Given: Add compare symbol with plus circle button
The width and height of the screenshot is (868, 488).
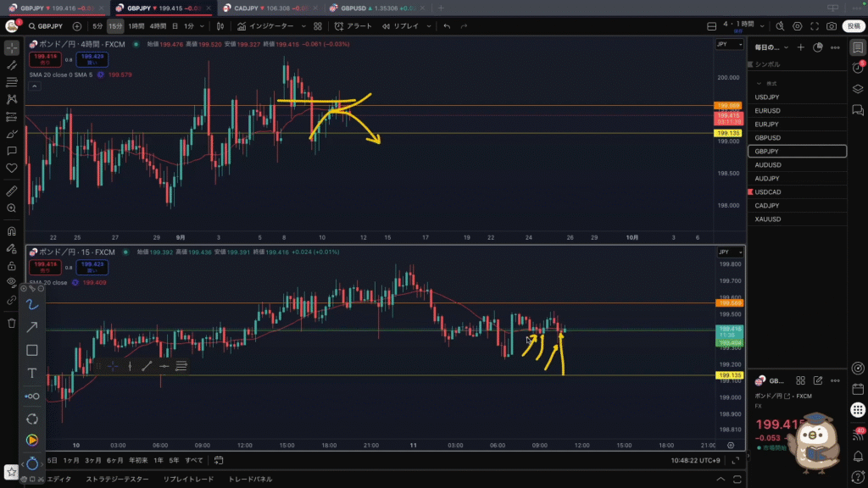Looking at the screenshot, I should click(77, 26).
